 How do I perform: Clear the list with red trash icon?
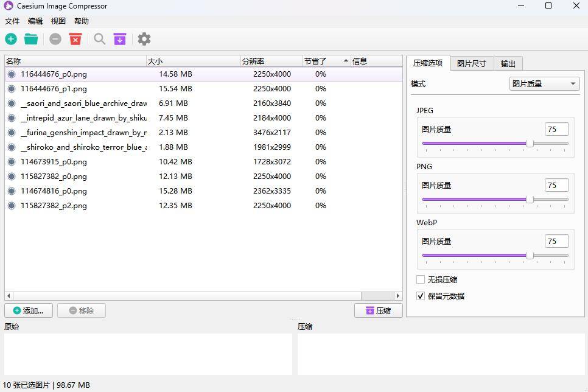click(x=75, y=39)
